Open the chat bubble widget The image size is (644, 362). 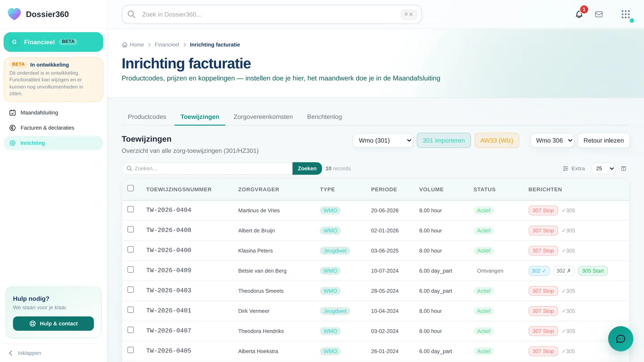pos(621,339)
